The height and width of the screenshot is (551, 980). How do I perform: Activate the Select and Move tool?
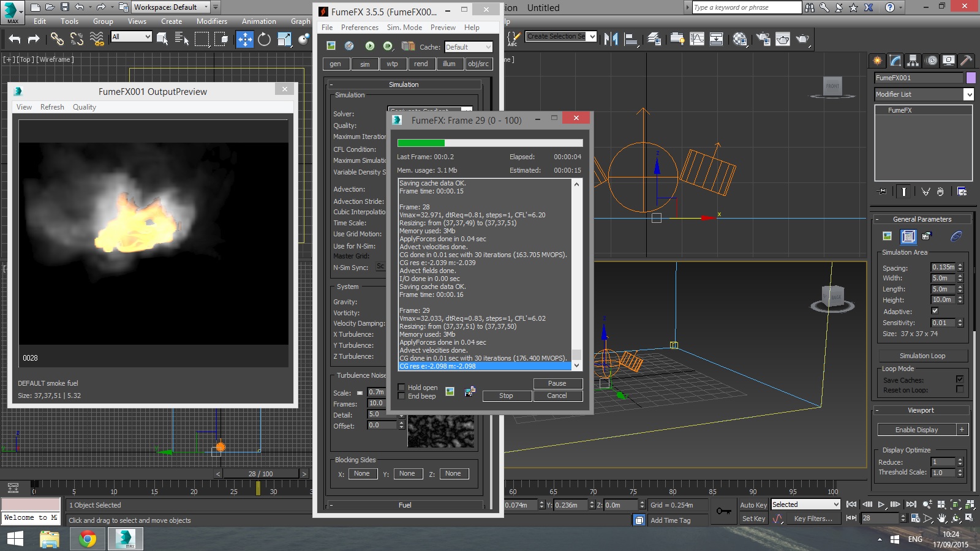click(245, 39)
